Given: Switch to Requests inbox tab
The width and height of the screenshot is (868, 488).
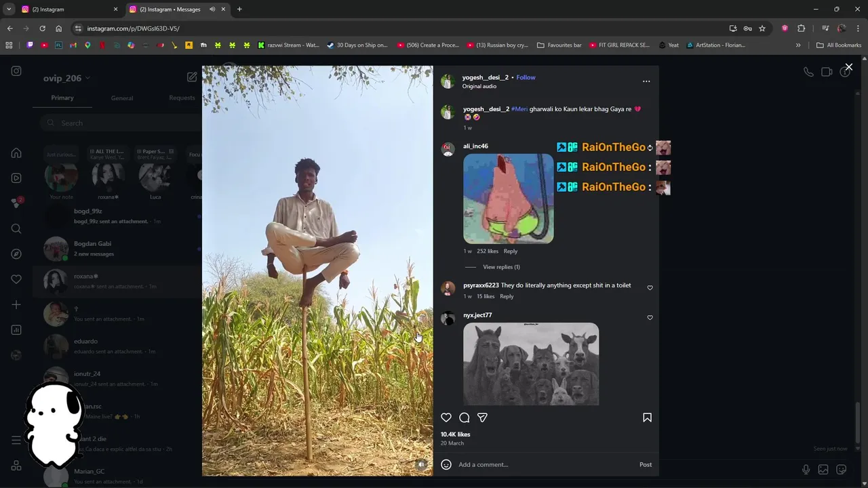Looking at the screenshot, I should click(x=182, y=98).
